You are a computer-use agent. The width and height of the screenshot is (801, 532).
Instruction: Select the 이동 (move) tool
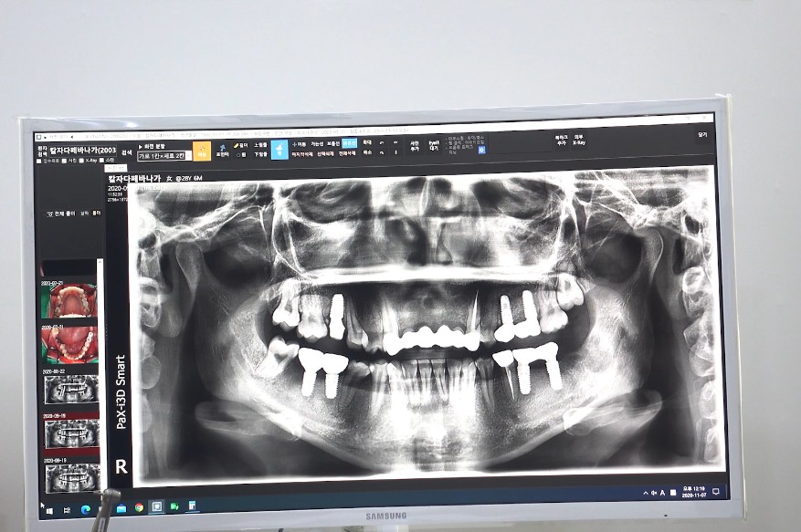(299, 144)
